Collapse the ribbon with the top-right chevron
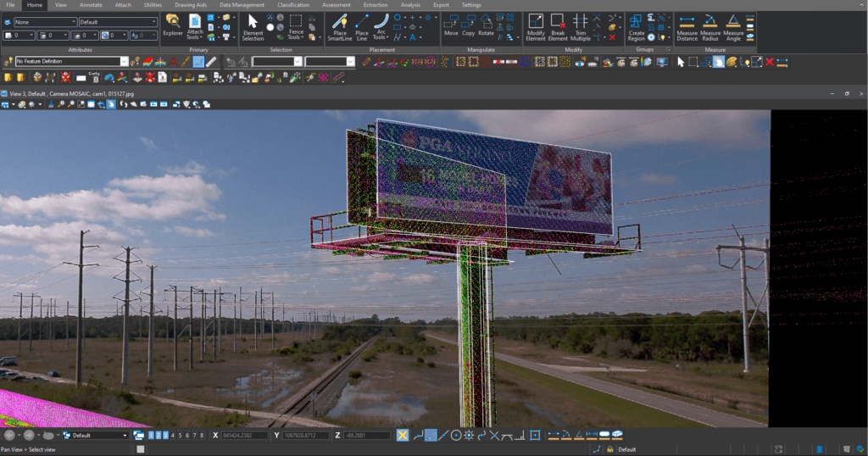 pos(861,5)
